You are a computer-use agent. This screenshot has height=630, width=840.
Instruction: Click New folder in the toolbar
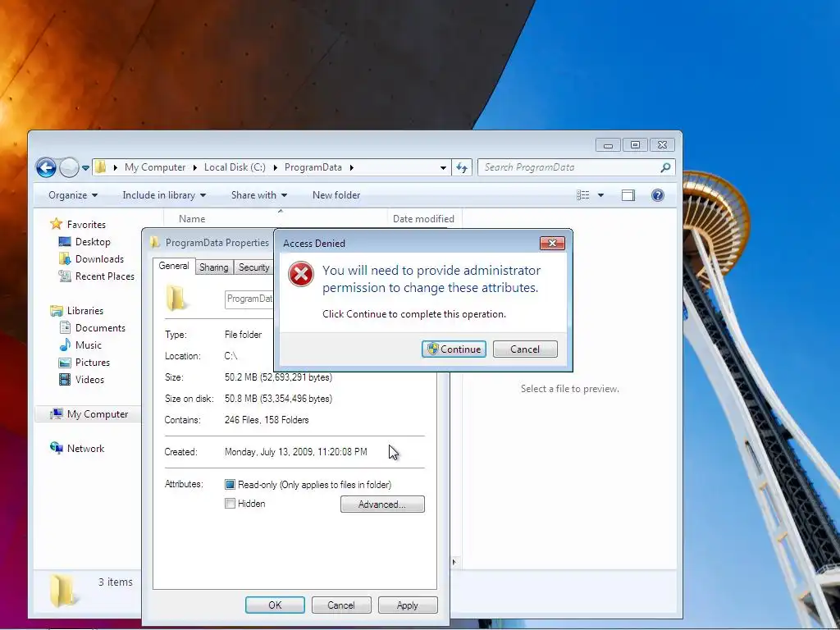[x=336, y=195]
